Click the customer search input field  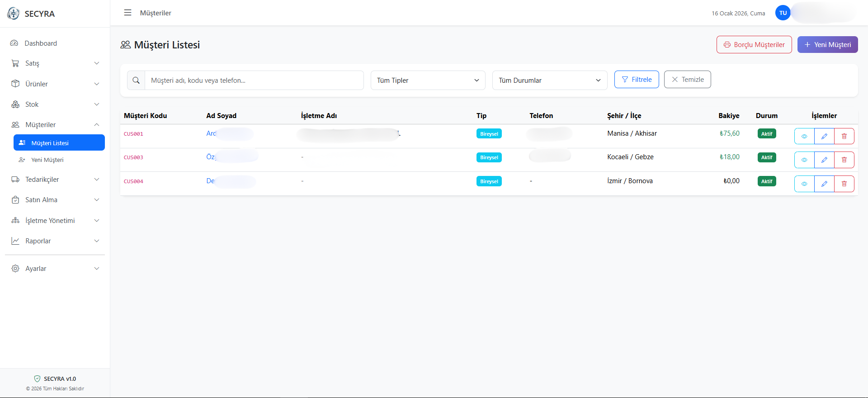point(254,81)
